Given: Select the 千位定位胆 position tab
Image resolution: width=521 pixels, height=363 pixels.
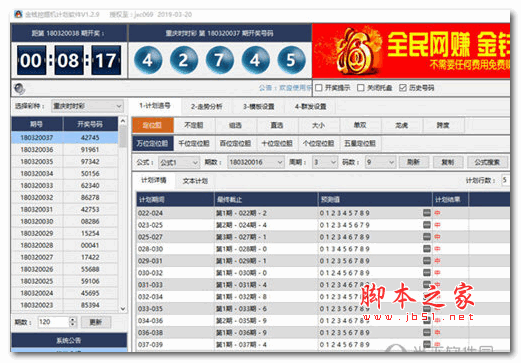Looking at the screenshot, I should tap(194, 144).
